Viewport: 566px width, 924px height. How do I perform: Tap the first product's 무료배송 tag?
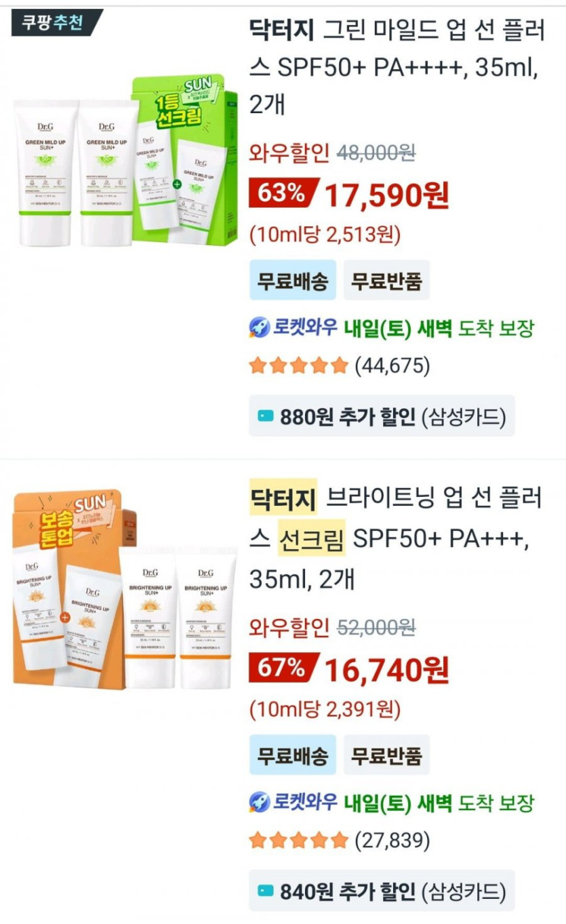[x=293, y=280]
